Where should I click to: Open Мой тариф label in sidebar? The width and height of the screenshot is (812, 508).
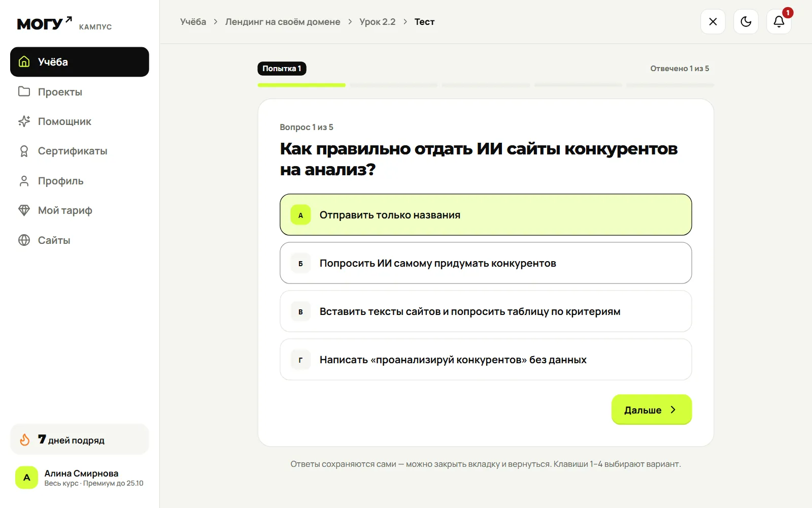click(x=65, y=210)
